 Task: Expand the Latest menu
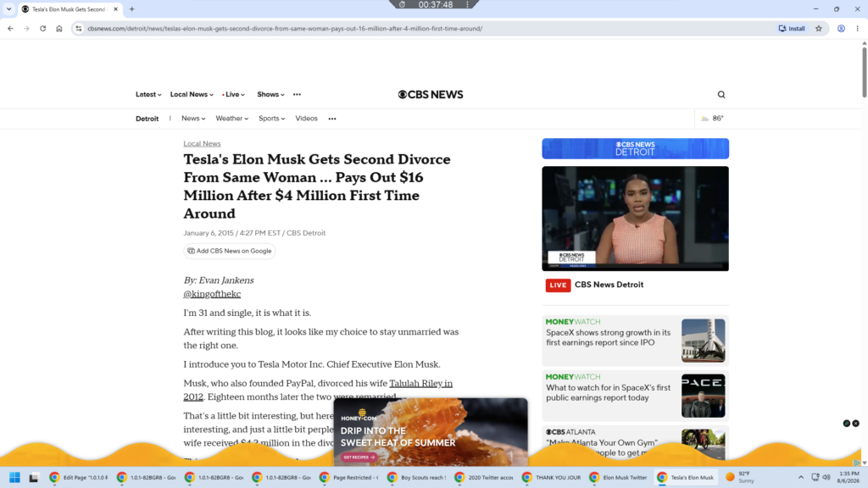[148, 95]
